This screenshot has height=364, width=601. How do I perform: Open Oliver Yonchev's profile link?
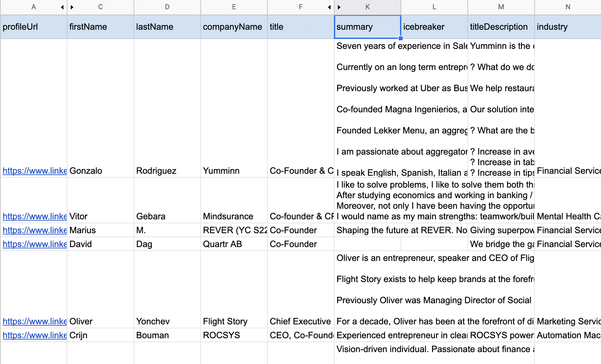35,321
